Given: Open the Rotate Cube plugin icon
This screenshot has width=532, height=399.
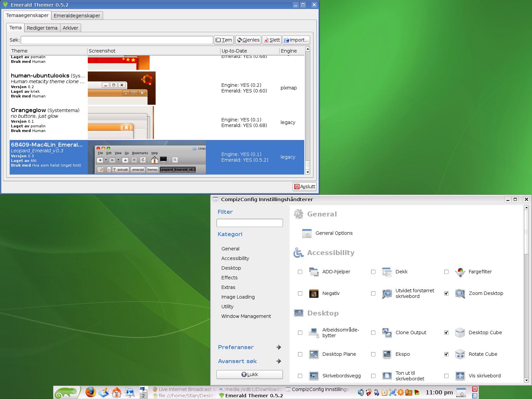Looking at the screenshot, I should pyautogui.click(x=460, y=354).
